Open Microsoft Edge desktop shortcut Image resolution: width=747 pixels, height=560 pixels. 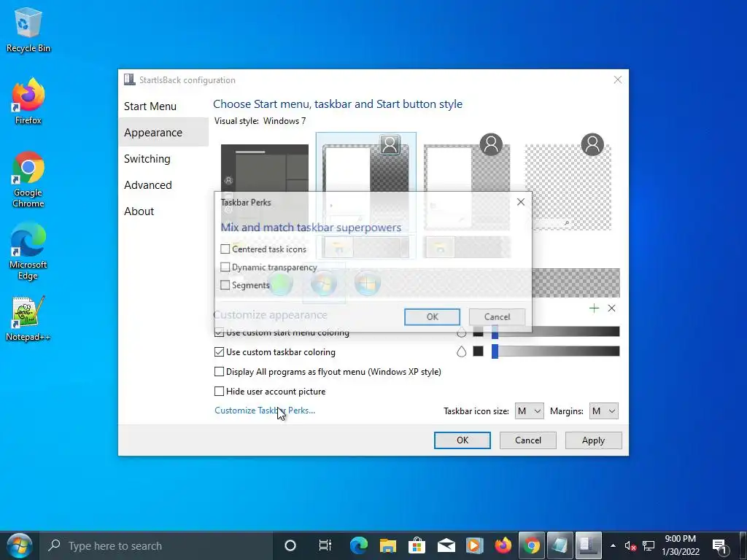click(x=28, y=252)
